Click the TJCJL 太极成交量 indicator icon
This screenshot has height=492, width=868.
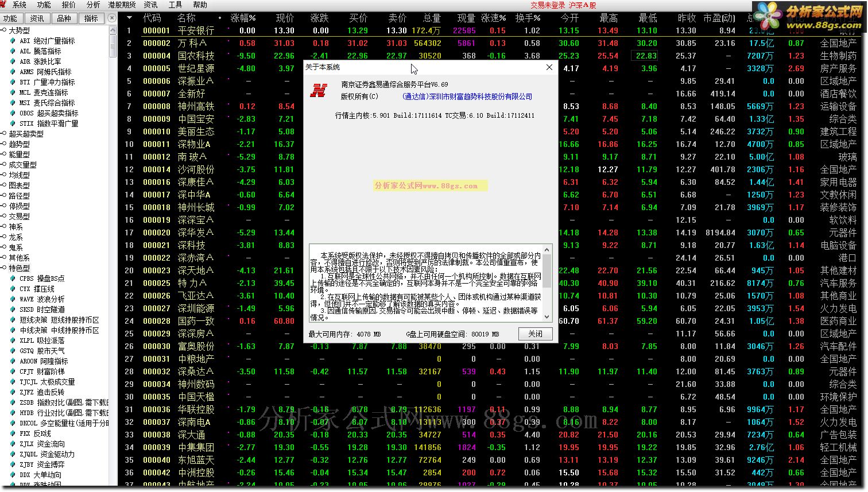(13, 382)
